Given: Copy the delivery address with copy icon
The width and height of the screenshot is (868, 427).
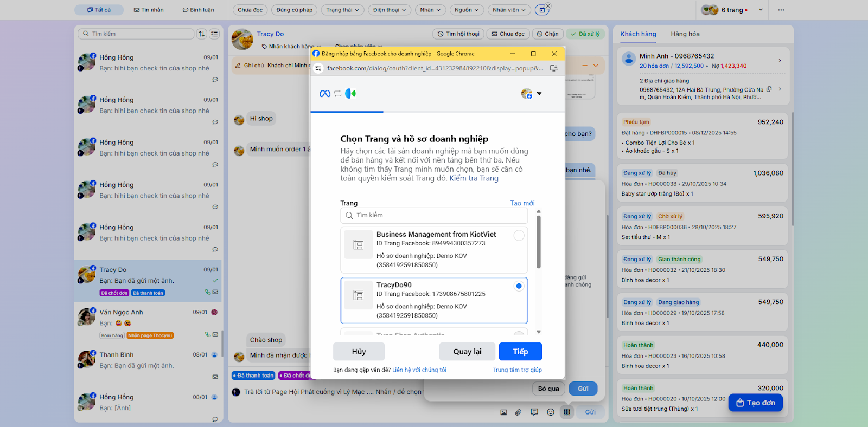Looking at the screenshot, I should [769, 89].
